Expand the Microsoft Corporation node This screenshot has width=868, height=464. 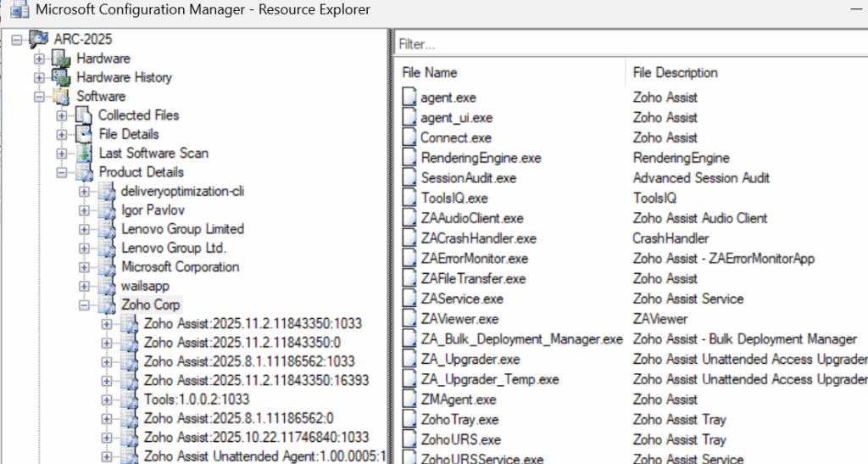pyautogui.click(x=84, y=267)
